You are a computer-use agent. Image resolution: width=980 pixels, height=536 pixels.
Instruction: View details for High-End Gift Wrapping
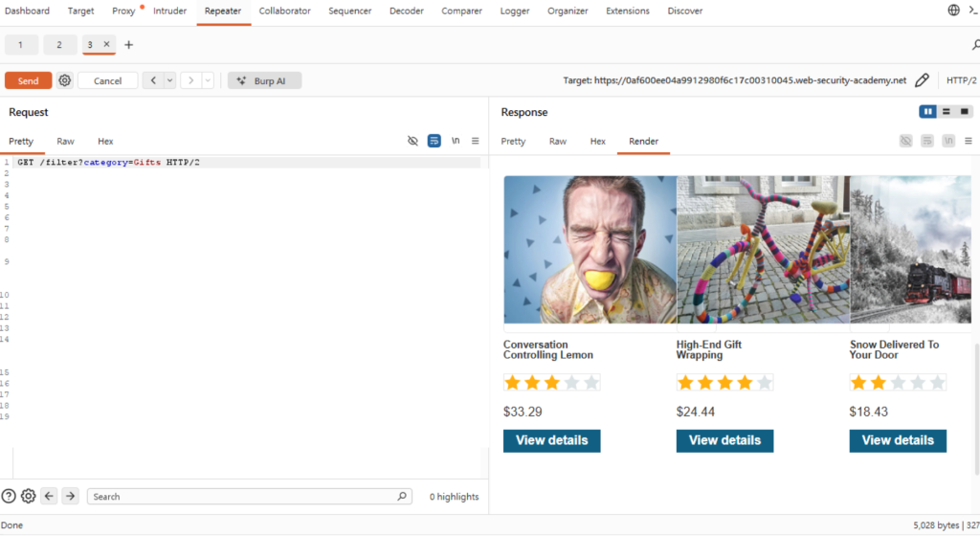[x=725, y=440]
